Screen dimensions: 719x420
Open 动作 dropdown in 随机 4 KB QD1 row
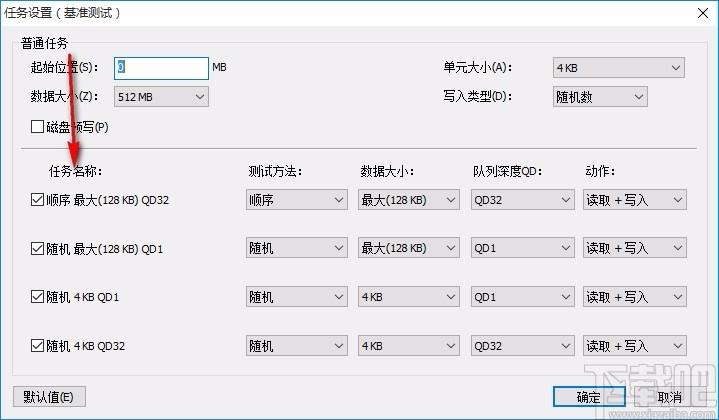click(x=635, y=297)
